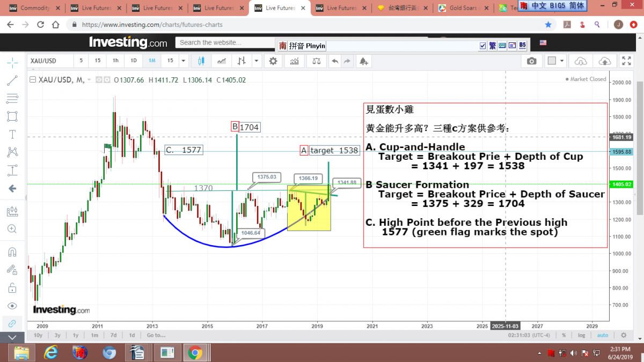Toggle lock all drawing tools
644x362 pixels.
(x=12, y=288)
